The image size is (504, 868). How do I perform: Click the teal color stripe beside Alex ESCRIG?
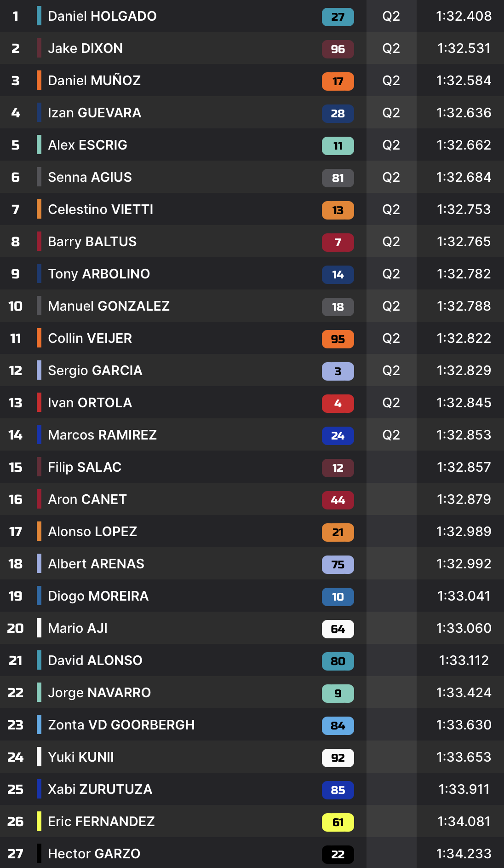coord(39,145)
